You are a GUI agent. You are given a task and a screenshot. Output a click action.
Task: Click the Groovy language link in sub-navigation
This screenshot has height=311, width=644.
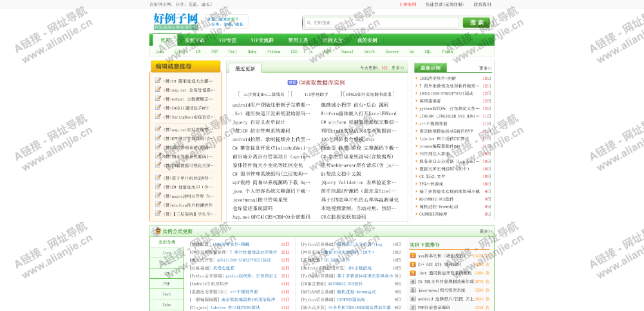pyautogui.click(x=392, y=52)
